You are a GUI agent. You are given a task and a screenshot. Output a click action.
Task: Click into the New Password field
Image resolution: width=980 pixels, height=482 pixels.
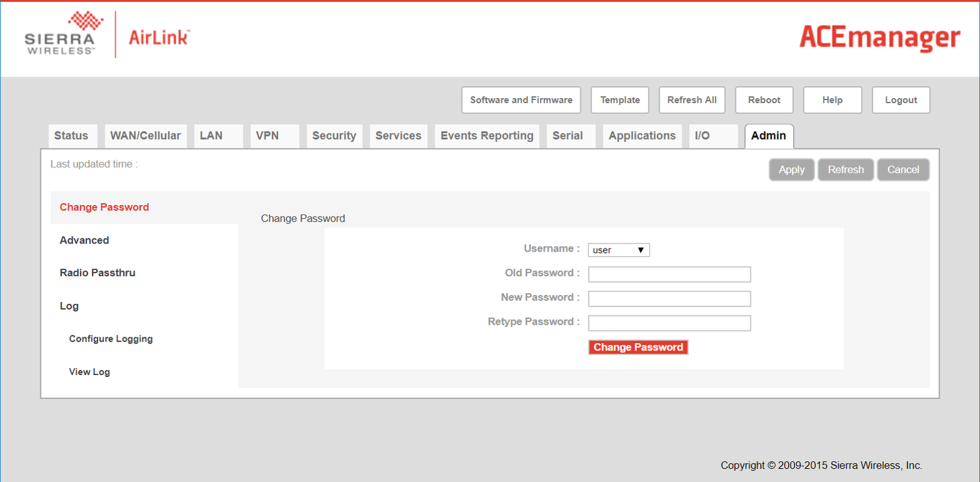coord(669,298)
